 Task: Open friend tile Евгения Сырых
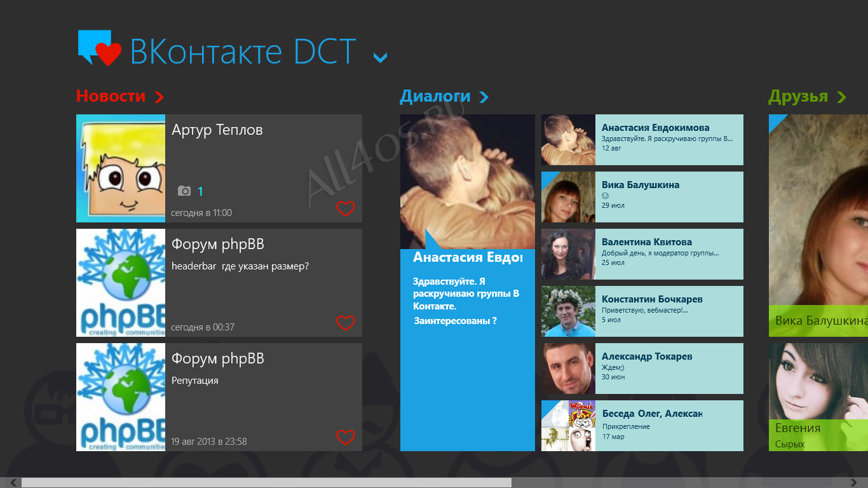(818, 397)
